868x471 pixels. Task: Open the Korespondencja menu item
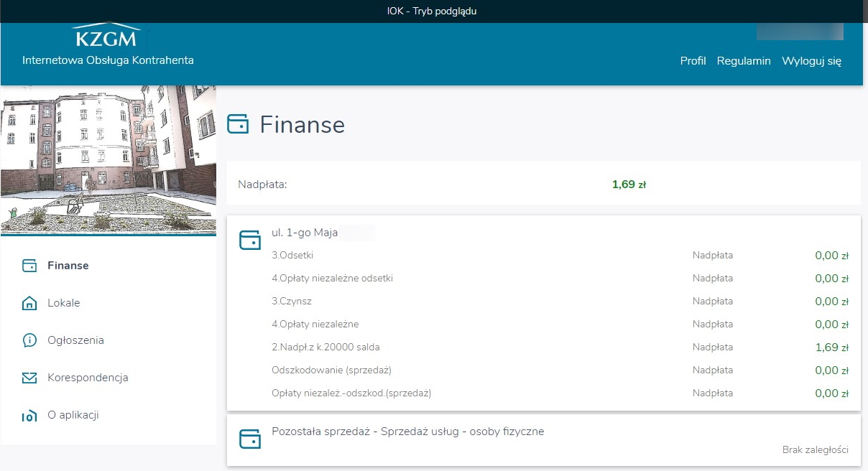[88, 378]
